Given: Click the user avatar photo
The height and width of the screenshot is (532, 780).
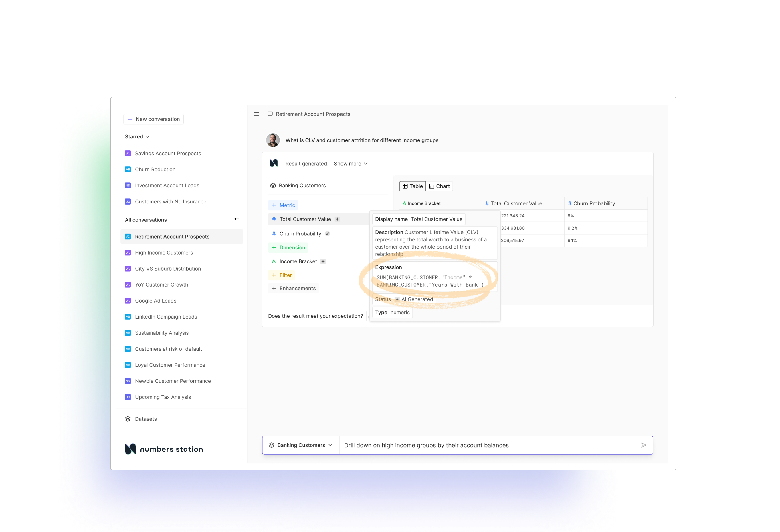Looking at the screenshot, I should 273,140.
